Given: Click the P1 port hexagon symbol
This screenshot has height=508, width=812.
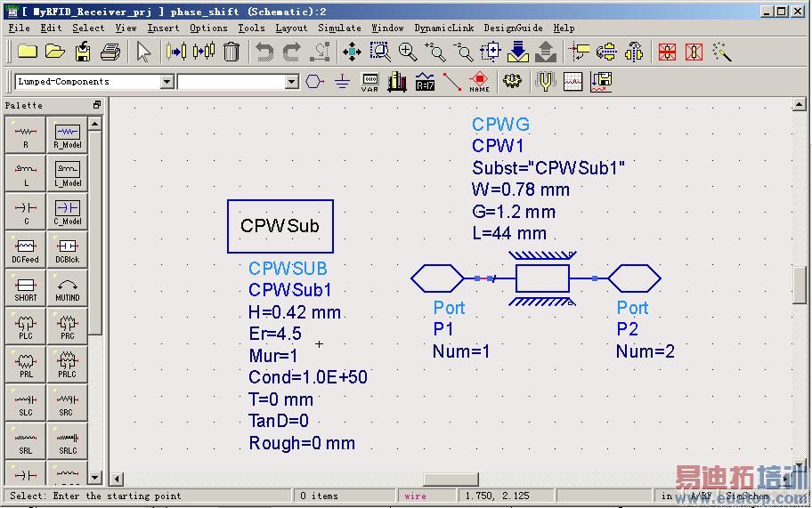Looking at the screenshot, I should (x=437, y=278).
